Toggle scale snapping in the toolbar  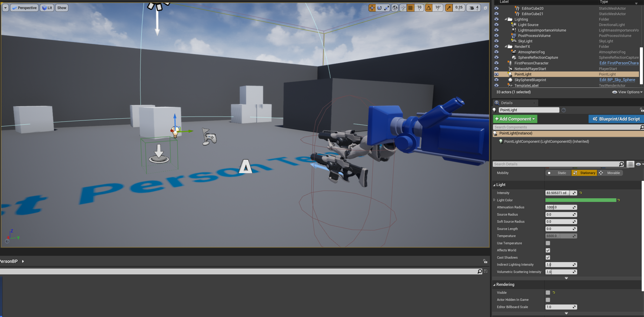tap(449, 8)
